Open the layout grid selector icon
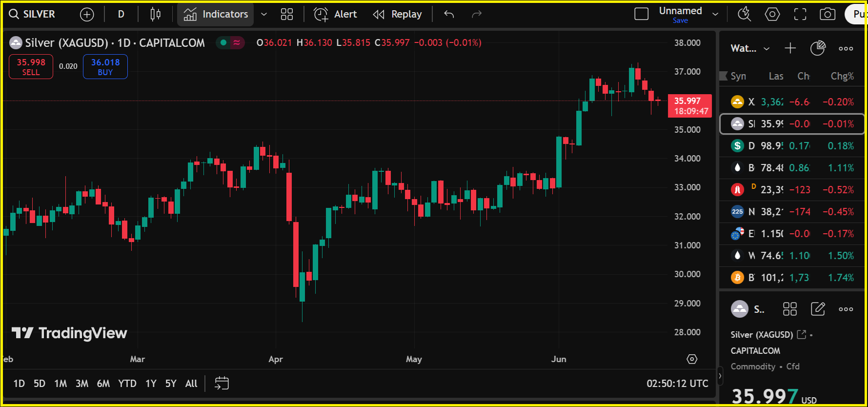Image resolution: width=868 pixels, height=407 pixels. coord(287,15)
